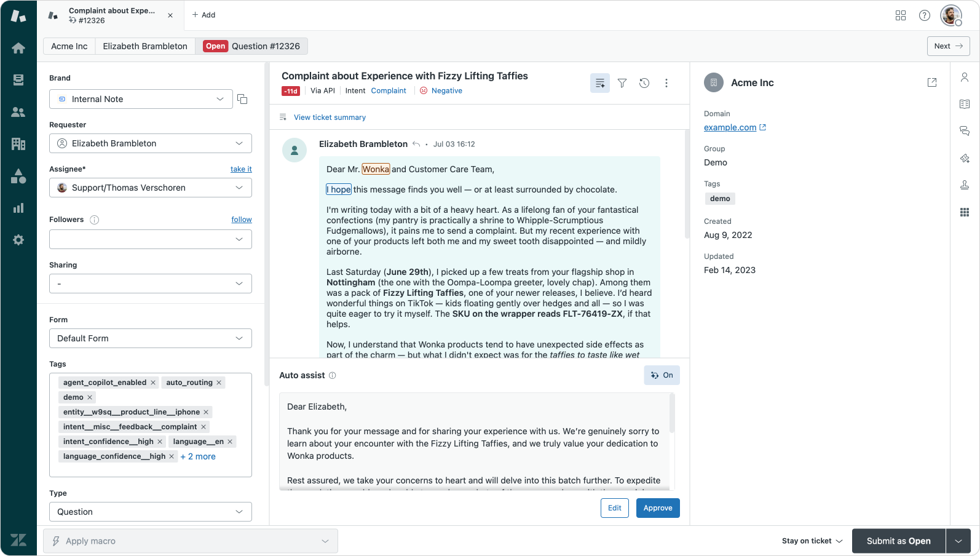Open the Requester Elizabeth Brambleton dropdown

click(x=151, y=143)
